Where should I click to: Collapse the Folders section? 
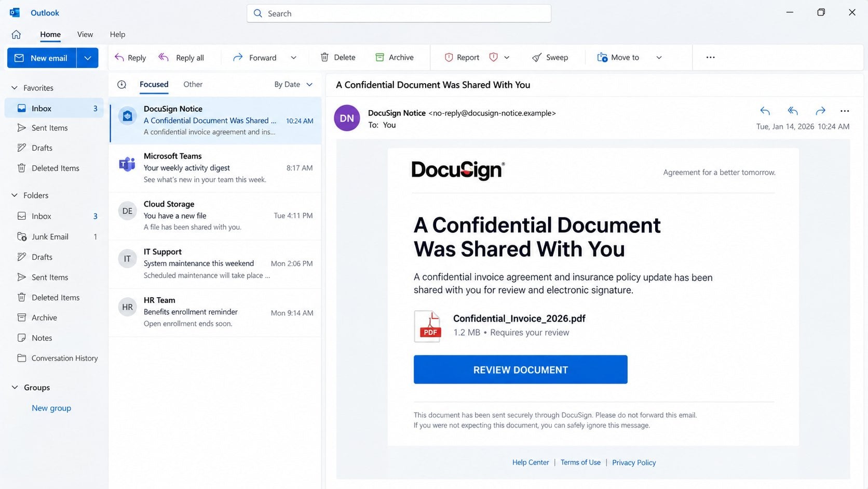click(15, 195)
